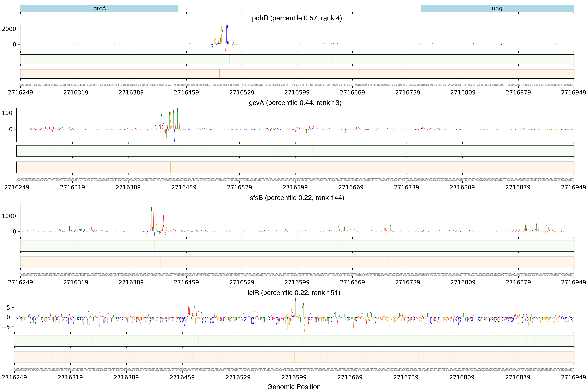Viewport: 588px width, 392px height.
Task: Click the 2716459 tick label under pdhR
Action: pos(186,93)
